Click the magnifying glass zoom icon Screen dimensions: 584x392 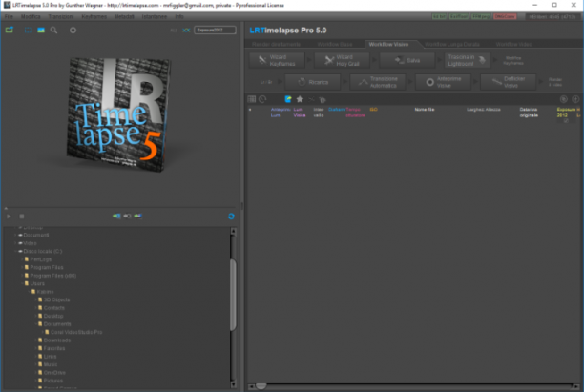point(54,31)
